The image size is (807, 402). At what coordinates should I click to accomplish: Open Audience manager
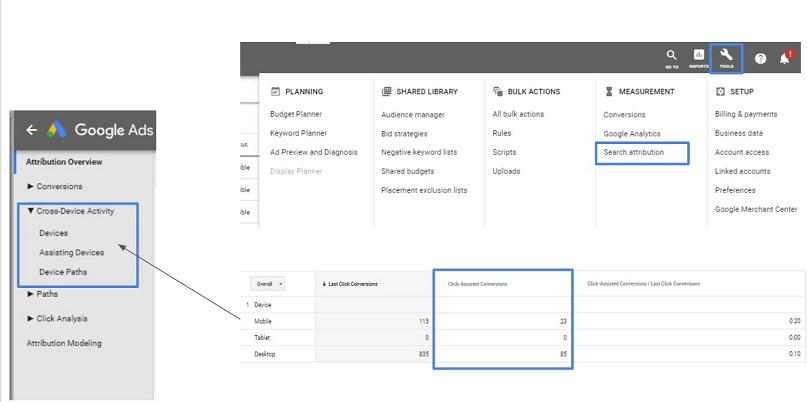point(413,115)
